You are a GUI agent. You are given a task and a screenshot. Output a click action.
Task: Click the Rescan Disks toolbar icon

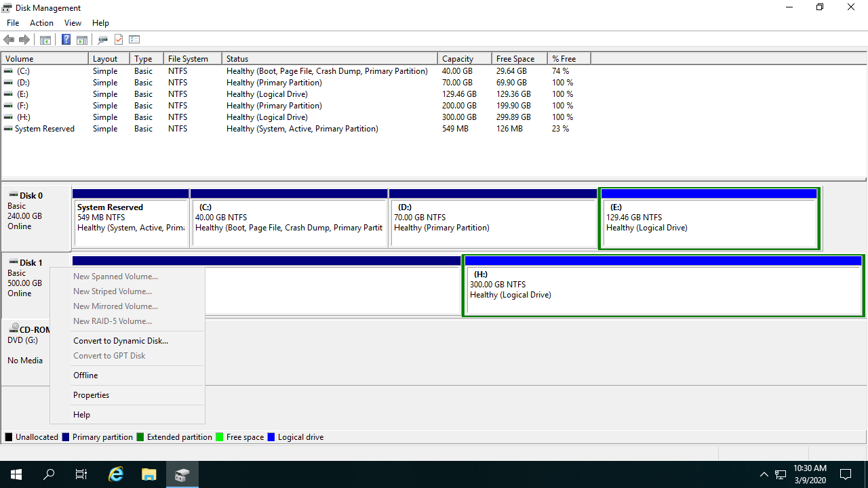pos(103,39)
